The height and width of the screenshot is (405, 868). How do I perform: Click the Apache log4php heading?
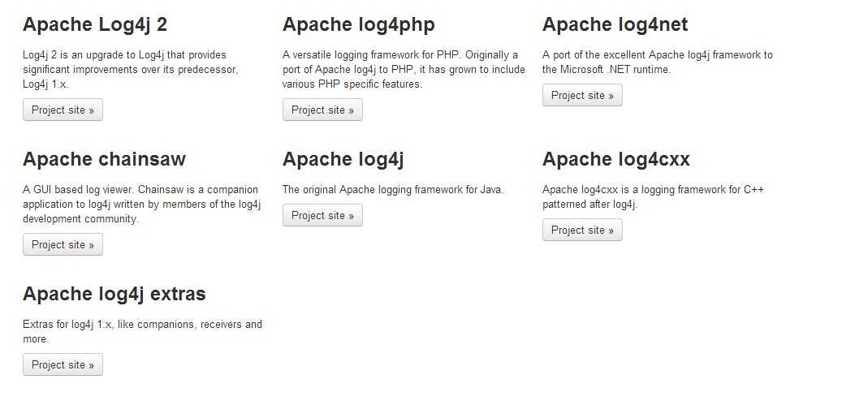(358, 25)
